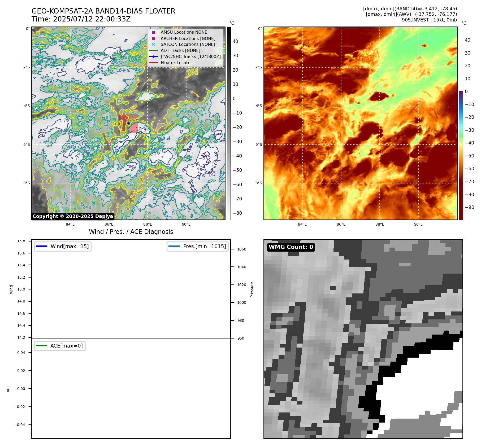
Task: Click the 90°E tick under right map
Action: (x=418, y=224)
